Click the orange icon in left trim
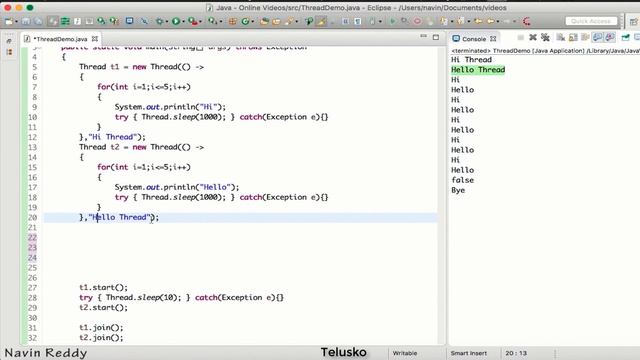 10,52
